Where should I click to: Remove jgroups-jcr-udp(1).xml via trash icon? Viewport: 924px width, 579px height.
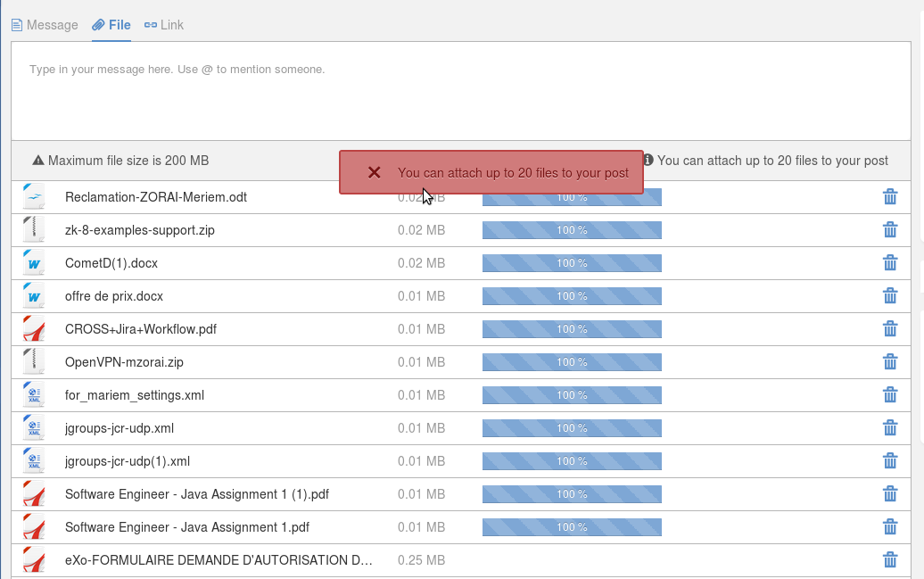[890, 461]
